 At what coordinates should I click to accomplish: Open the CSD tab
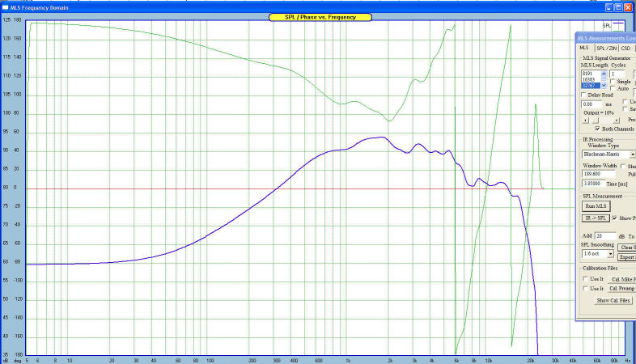pyautogui.click(x=625, y=49)
